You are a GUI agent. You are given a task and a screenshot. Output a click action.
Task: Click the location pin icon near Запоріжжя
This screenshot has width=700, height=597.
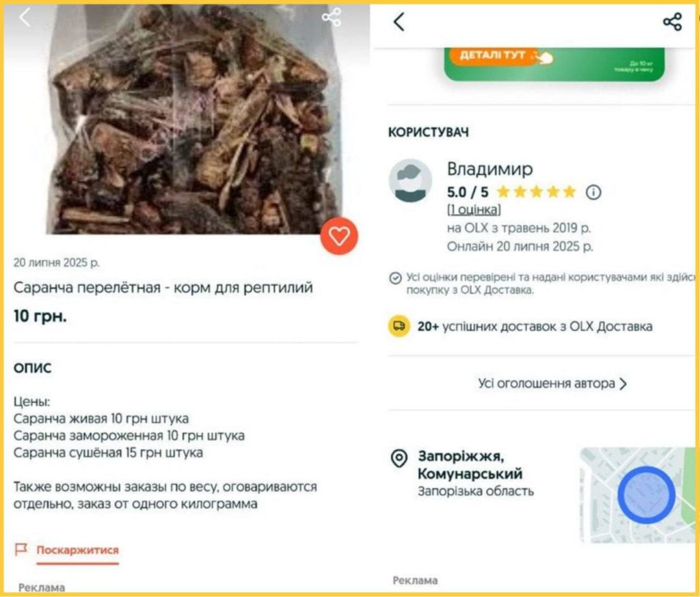pos(399,458)
